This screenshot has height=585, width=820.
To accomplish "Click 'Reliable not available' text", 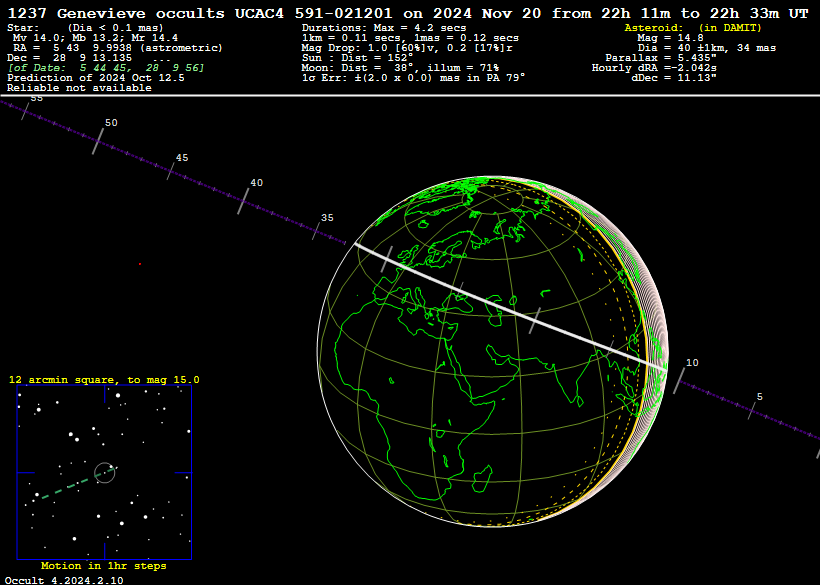I will [79, 88].
